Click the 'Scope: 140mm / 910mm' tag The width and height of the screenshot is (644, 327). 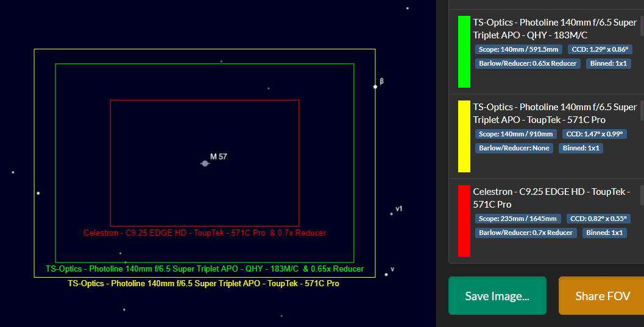coord(516,134)
